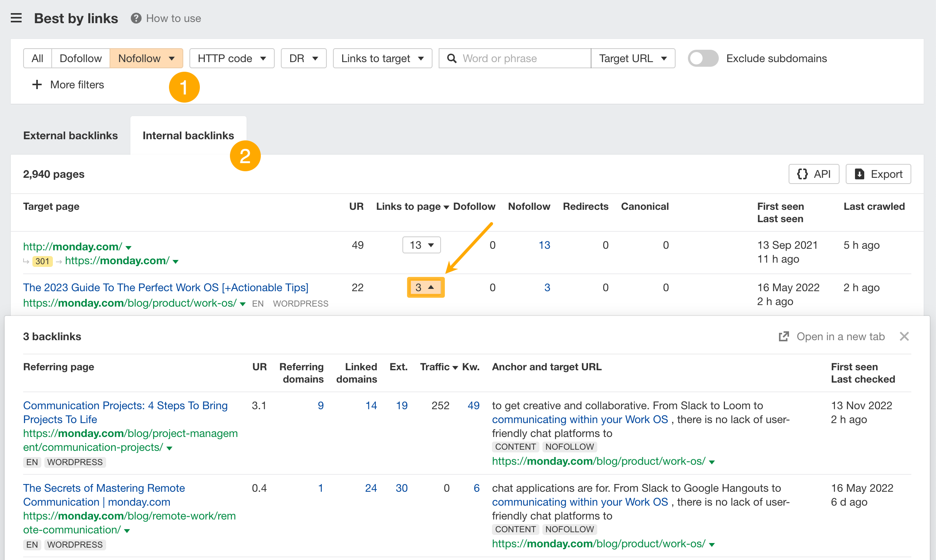
Task: Close the 3 backlinks panel
Action: 904,336
